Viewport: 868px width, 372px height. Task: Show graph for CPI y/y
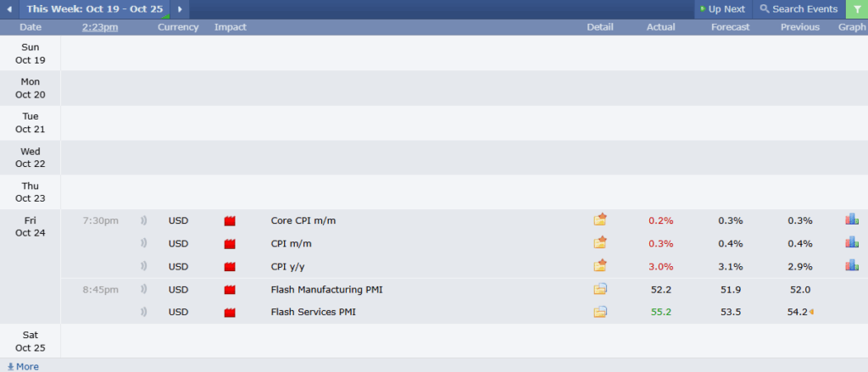point(852,265)
